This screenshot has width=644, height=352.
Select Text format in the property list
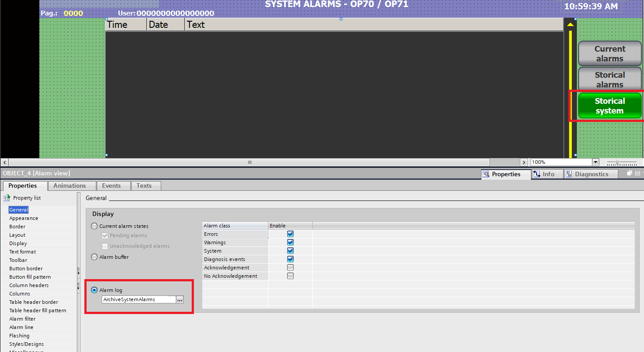(23, 252)
